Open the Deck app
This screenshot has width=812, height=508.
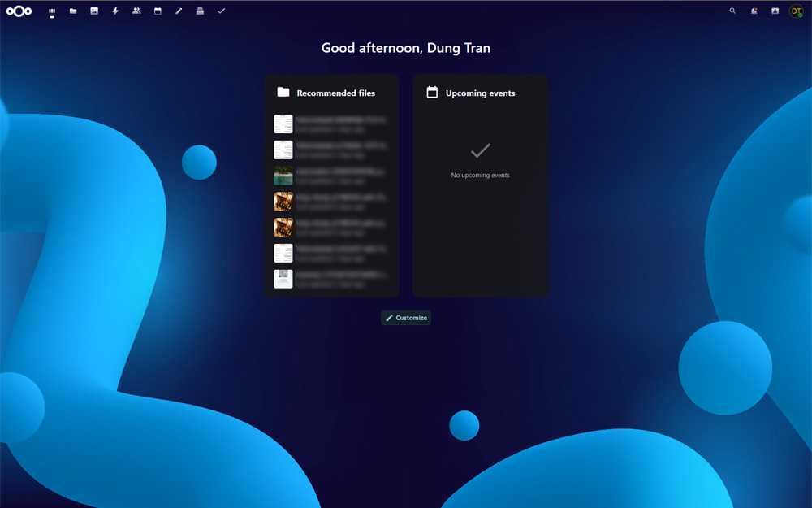pos(200,11)
